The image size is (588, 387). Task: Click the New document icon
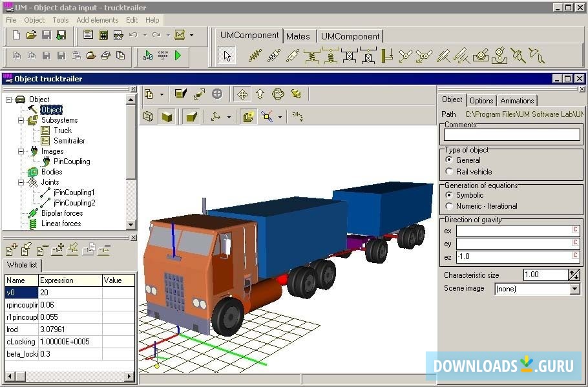point(17,35)
